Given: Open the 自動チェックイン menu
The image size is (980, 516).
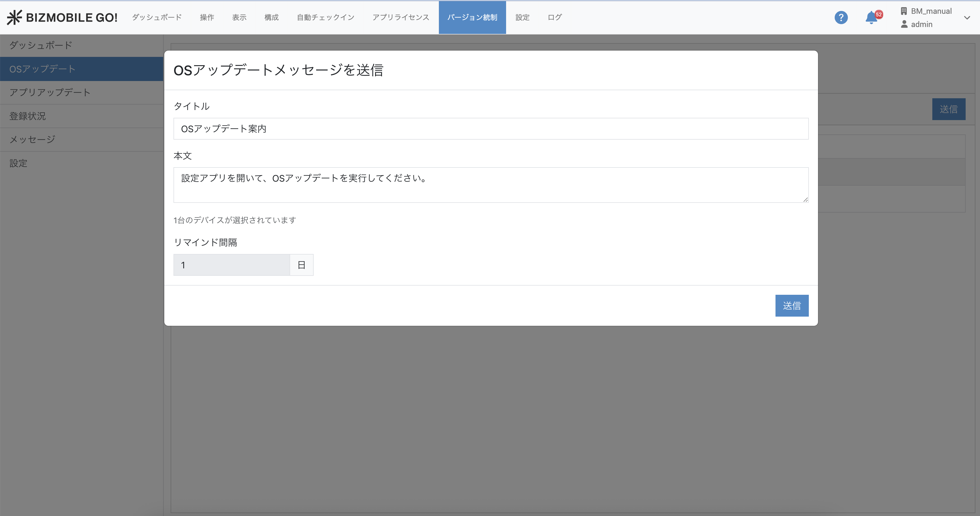Looking at the screenshot, I should [x=325, y=18].
